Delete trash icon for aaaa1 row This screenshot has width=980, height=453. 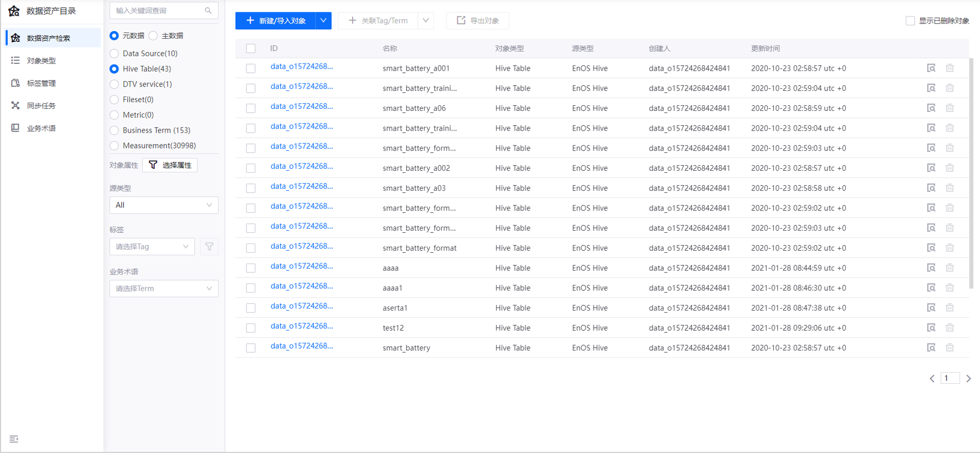950,287
